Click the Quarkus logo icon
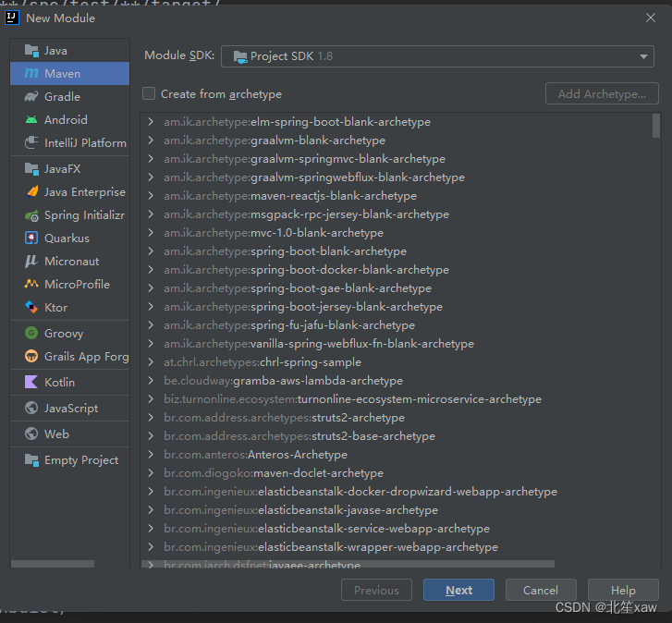The height and width of the screenshot is (623, 672). point(31,238)
